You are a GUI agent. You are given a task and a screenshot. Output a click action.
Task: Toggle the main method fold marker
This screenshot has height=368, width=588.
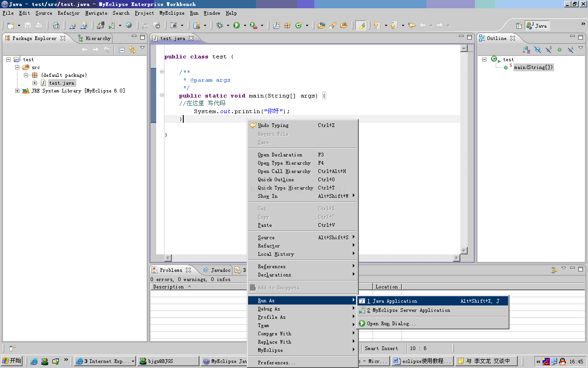click(x=162, y=95)
